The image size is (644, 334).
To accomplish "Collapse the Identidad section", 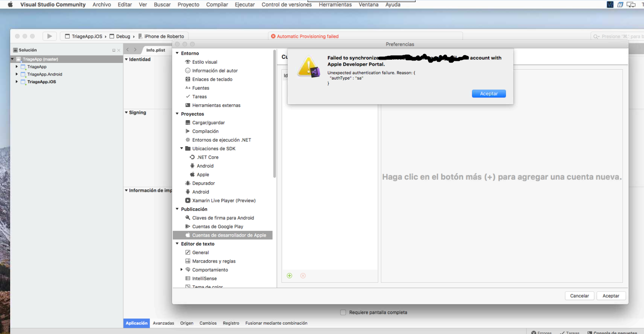I will (126, 59).
